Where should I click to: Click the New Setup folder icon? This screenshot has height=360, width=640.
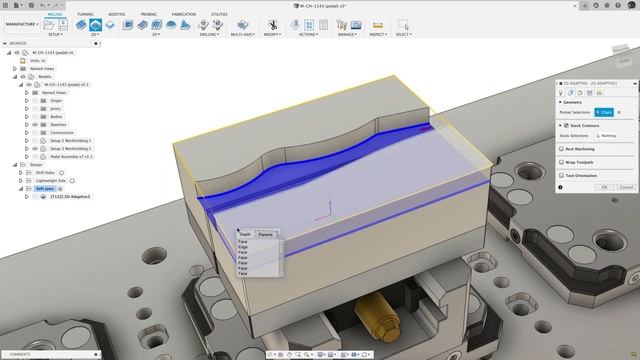(x=49, y=25)
